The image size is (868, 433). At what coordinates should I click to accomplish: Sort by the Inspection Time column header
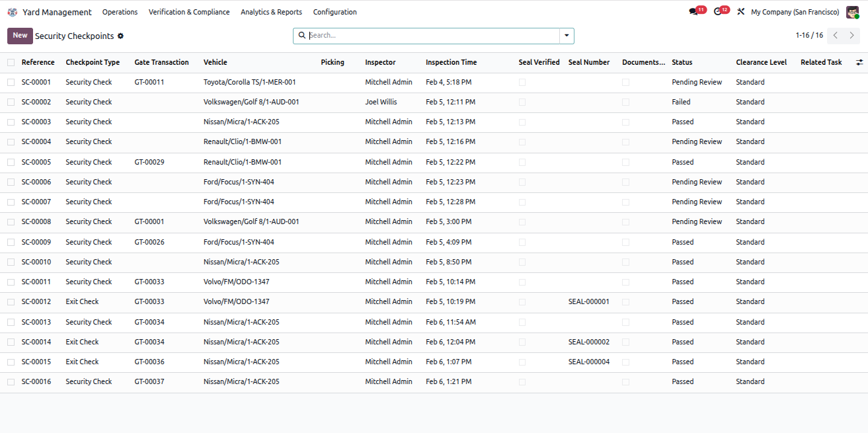451,62
